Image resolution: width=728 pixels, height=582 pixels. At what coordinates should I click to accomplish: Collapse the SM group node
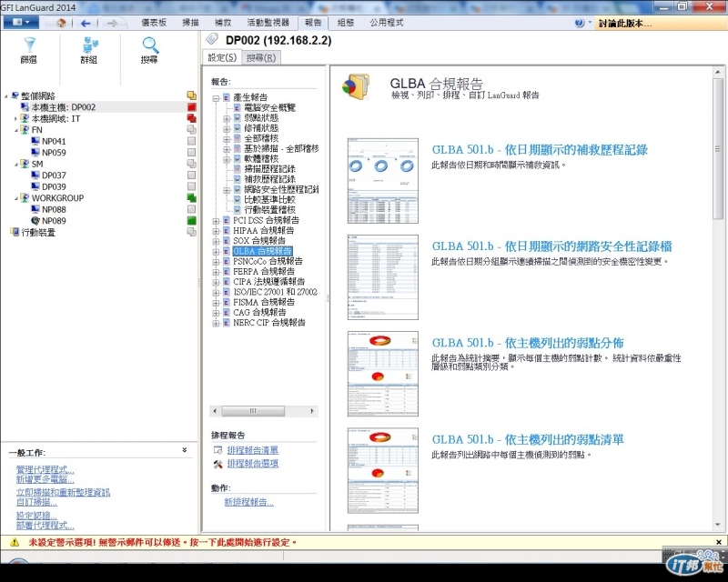pyautogui.click(x=16, y=165)
